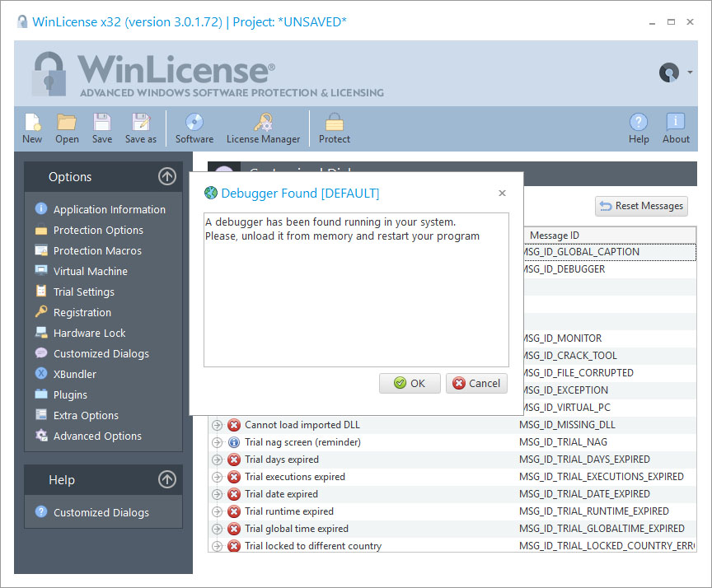Expand the Trial days expired row

217,460
